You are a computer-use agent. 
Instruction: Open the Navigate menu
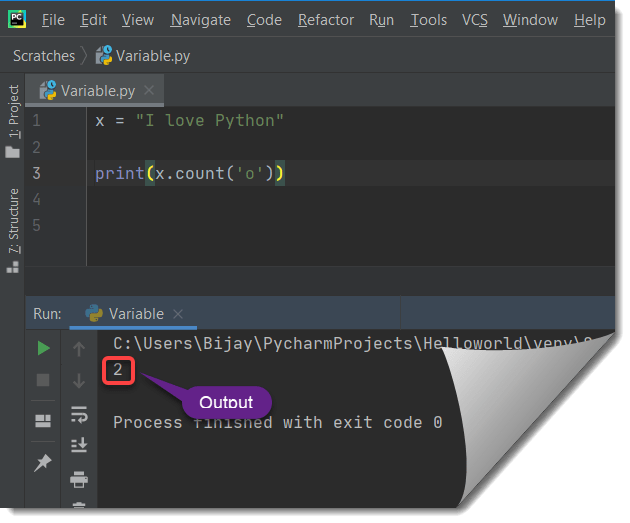(x=200, y=20)
